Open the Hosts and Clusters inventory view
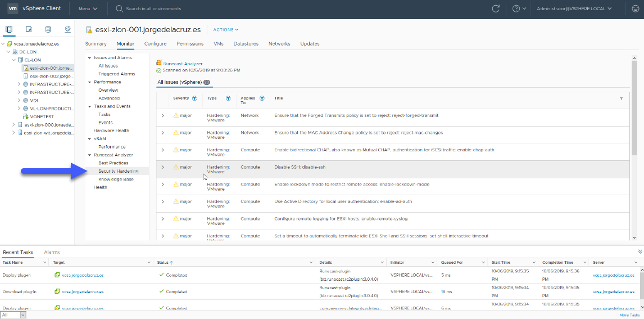Screen dimensions: 644x319 [9, 30]
